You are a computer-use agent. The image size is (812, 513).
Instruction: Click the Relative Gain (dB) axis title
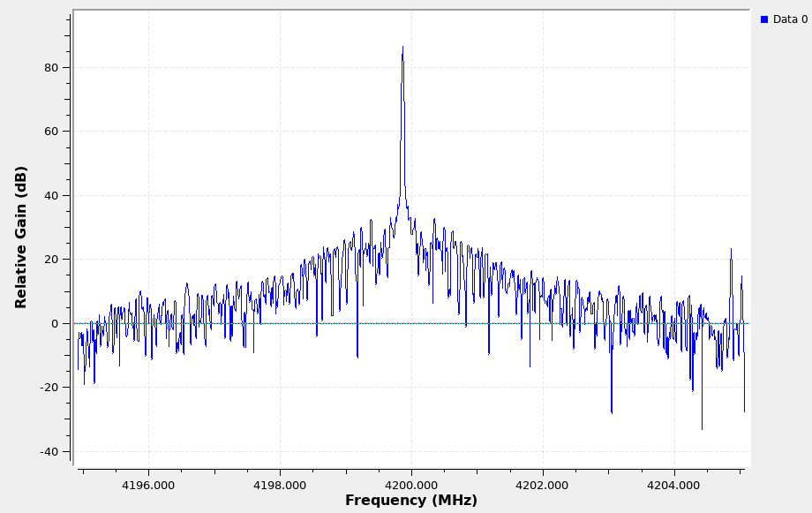point(21,237)
